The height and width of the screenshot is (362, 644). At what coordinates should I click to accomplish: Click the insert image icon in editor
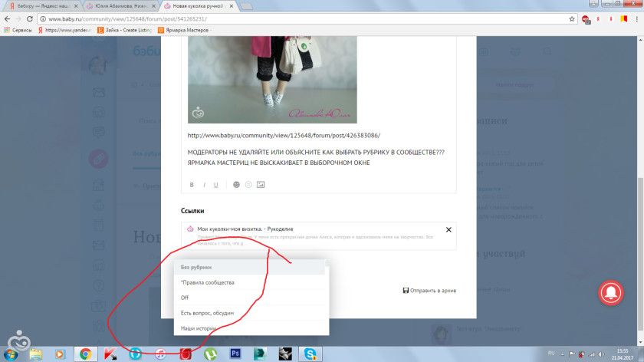tap(261, 185)
